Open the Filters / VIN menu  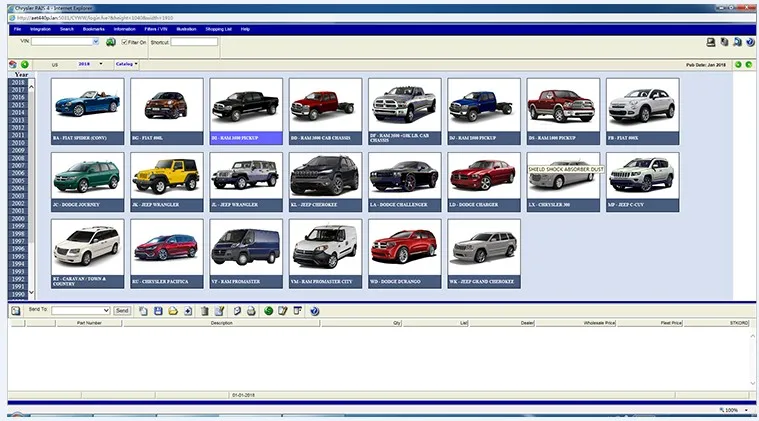click(156, 29)
